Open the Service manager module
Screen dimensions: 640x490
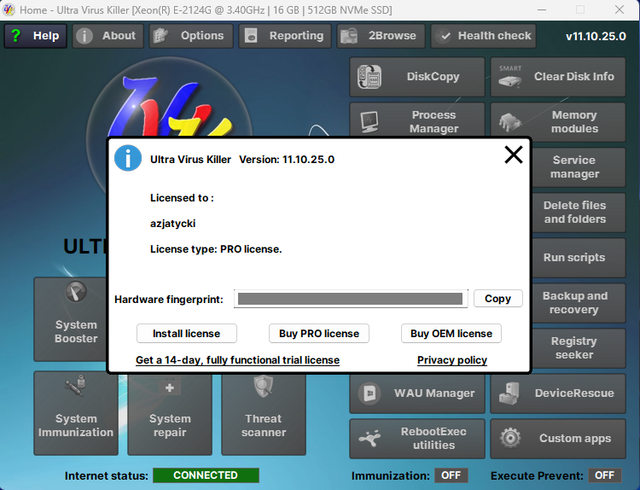[578, 167]
